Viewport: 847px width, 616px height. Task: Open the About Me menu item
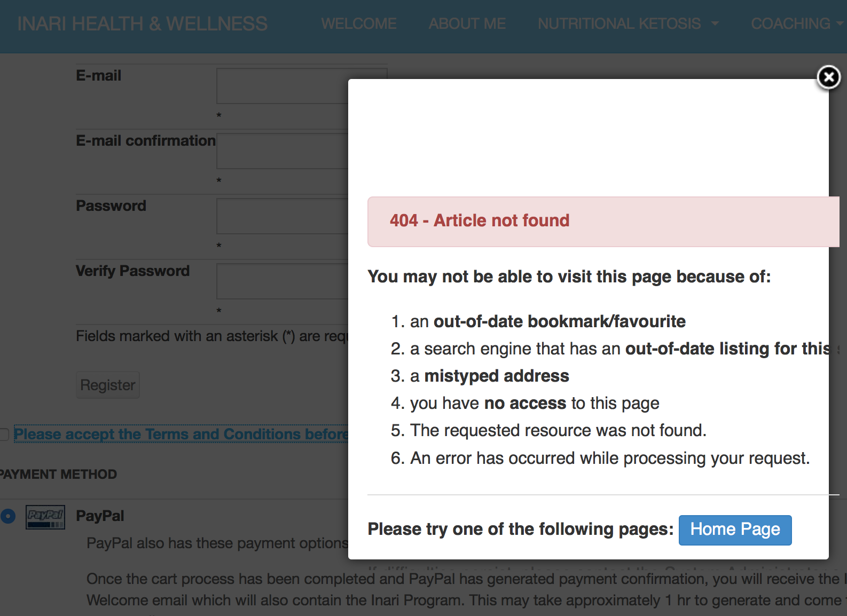[x=467, y=24]
